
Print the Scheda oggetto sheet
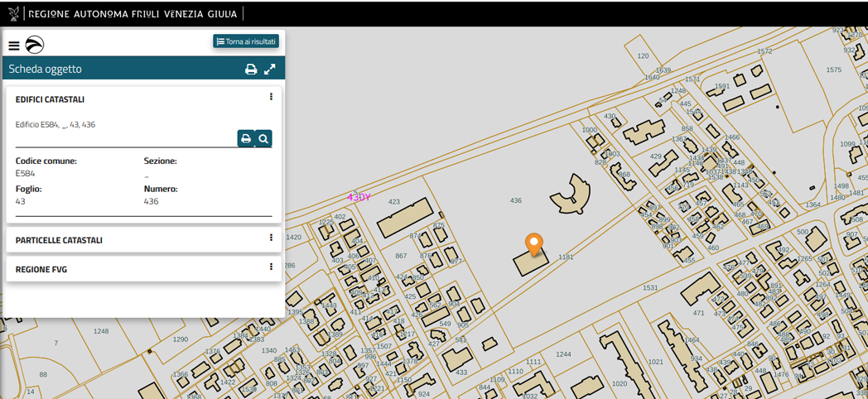click(x=251, y=70)
